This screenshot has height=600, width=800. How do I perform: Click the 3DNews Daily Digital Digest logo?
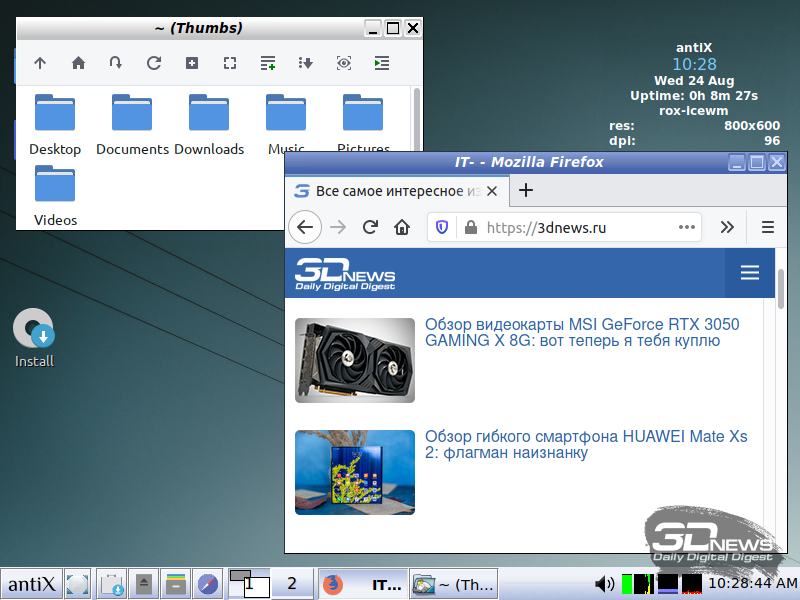345,274
